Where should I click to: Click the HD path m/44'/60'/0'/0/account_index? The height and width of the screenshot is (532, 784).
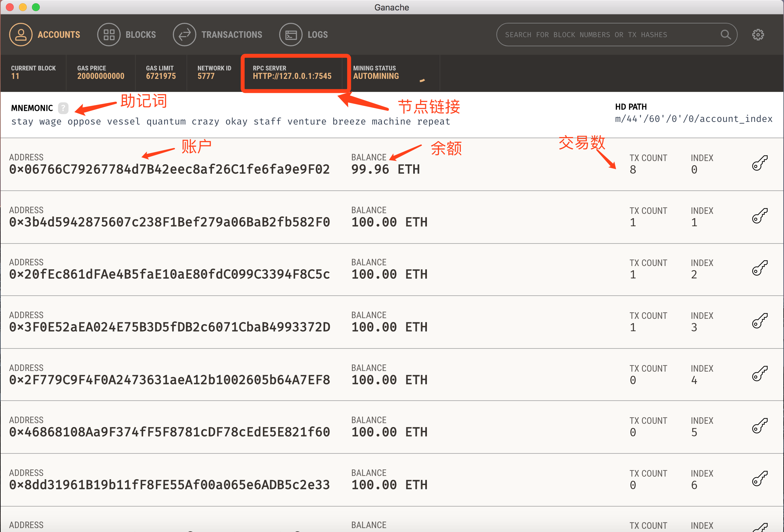pos(694,119)
